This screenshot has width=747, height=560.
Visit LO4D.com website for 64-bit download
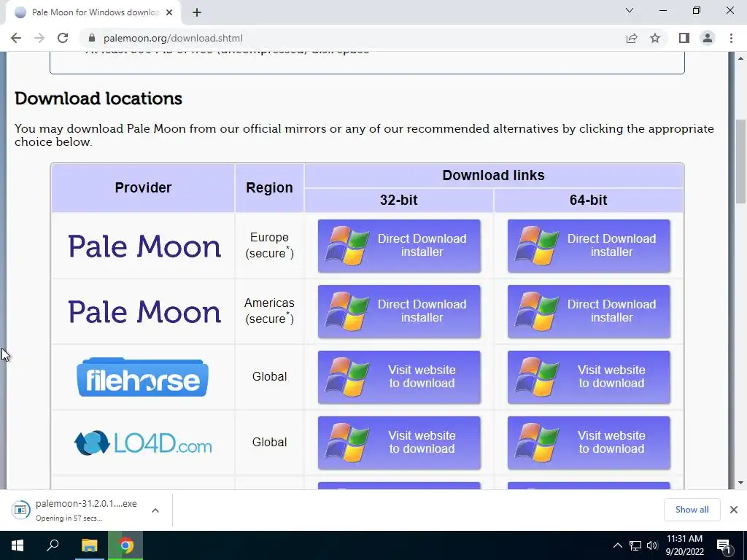tap(589, 443)
